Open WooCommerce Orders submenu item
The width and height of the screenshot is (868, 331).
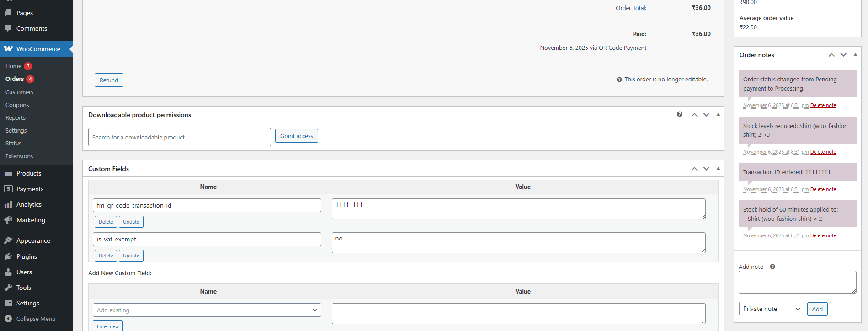point(15,79)
